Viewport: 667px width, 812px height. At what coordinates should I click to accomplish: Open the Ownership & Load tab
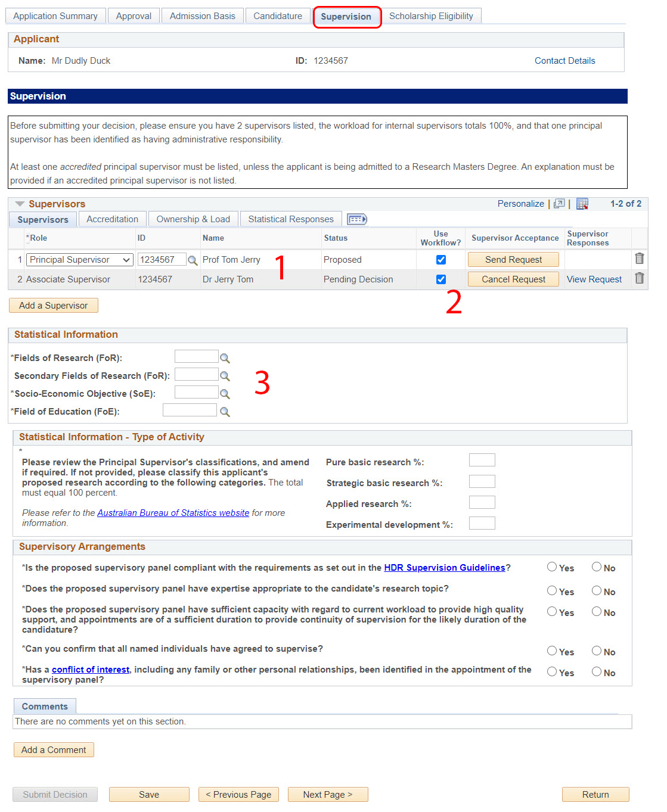pos(193,219)
